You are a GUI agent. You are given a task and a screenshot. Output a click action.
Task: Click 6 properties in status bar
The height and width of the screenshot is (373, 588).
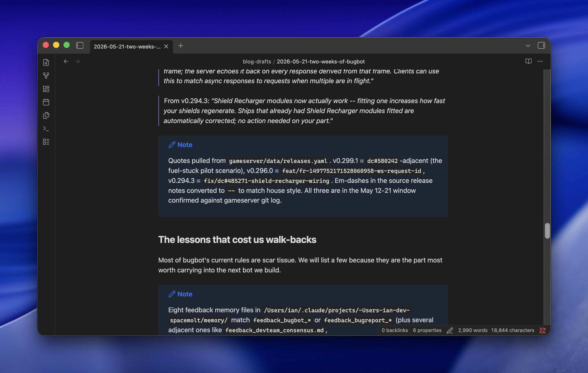click(427, 330)
